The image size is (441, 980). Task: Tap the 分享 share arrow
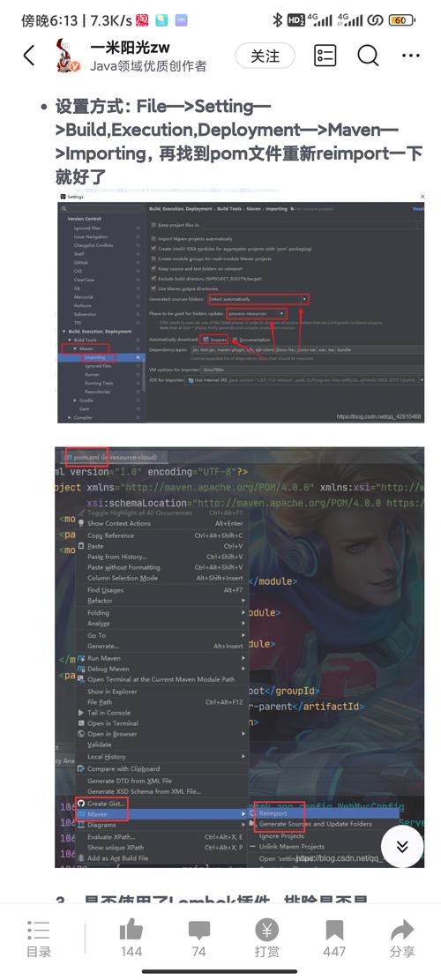pos(402,939)
